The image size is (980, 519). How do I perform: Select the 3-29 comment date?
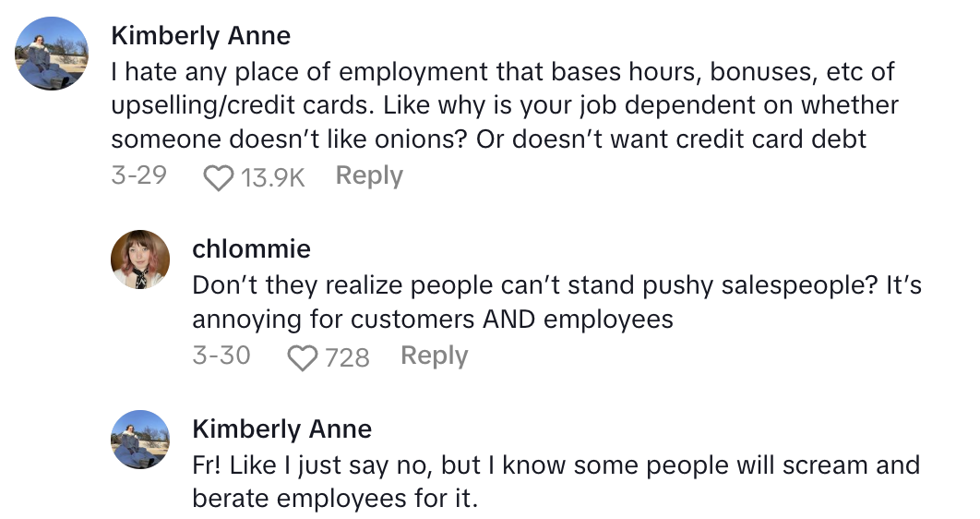138,175
